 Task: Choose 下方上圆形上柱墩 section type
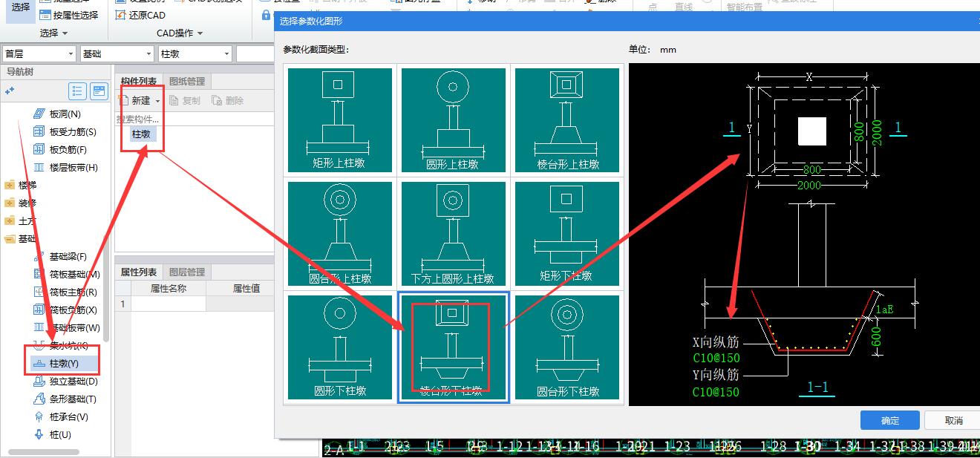click(454, 234)
